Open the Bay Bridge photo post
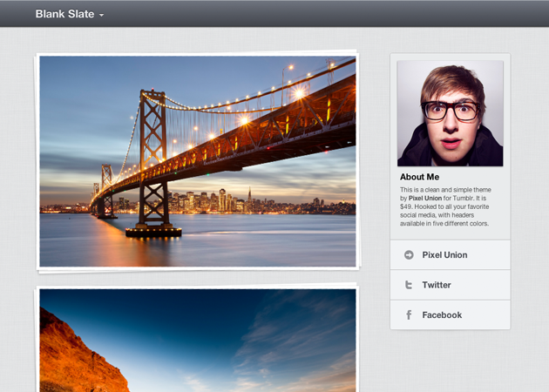549x392 pixels. (197, 161)
